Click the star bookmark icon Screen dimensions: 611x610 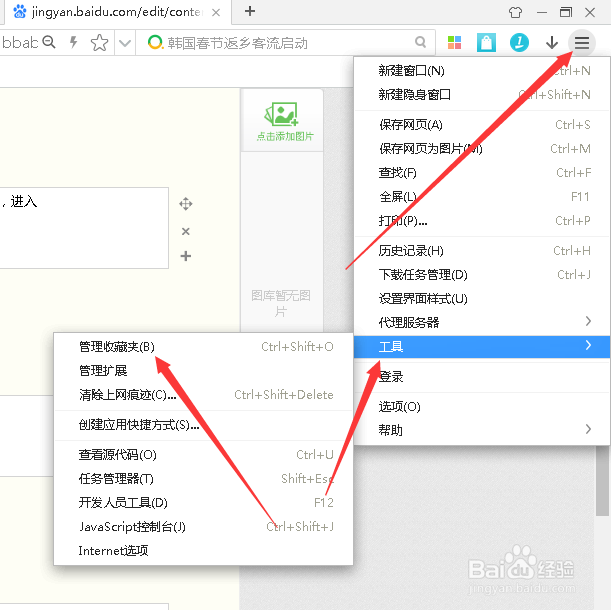99,42
